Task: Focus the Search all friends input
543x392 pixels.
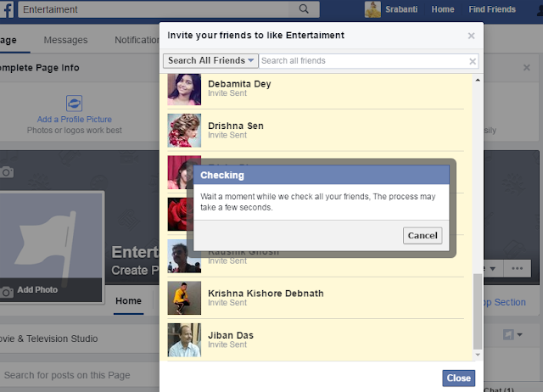Action: coord(364,61)
